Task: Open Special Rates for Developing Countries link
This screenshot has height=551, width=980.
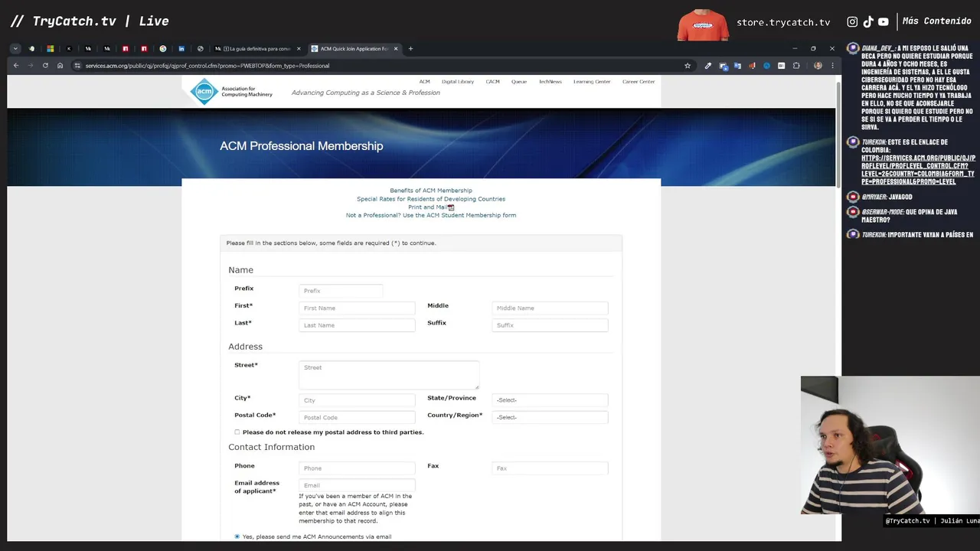Action: pos(431,199)
